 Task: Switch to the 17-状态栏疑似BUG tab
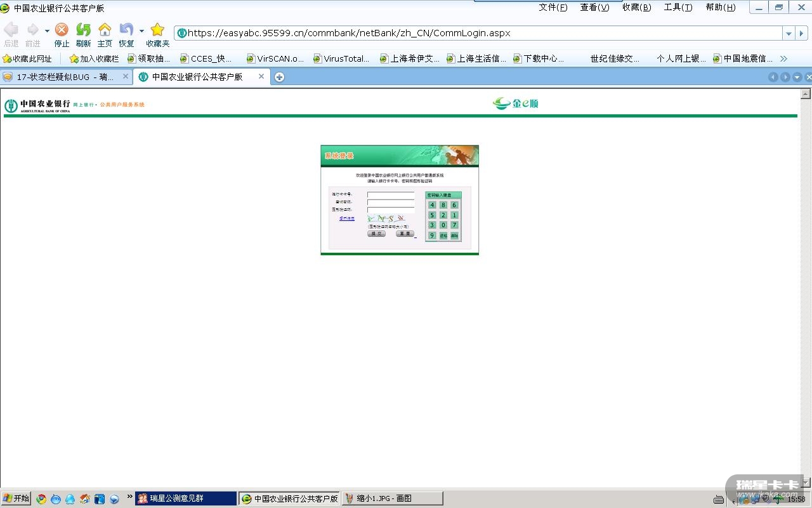[66, 77]
